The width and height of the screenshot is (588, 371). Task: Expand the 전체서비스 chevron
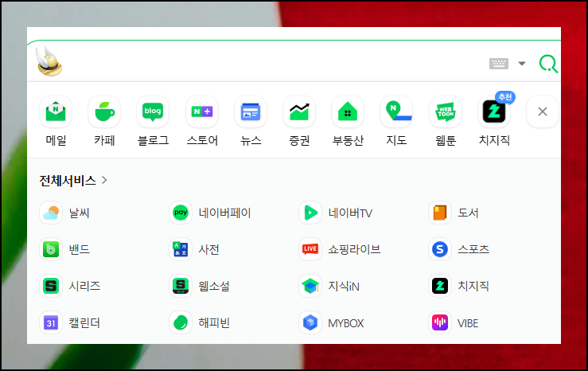point(104,181)
